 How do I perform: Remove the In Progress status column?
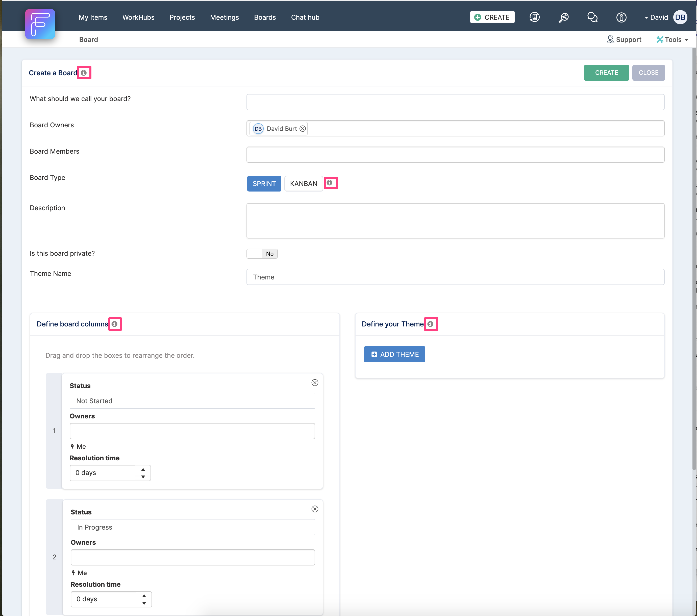(x=315, y=509)
